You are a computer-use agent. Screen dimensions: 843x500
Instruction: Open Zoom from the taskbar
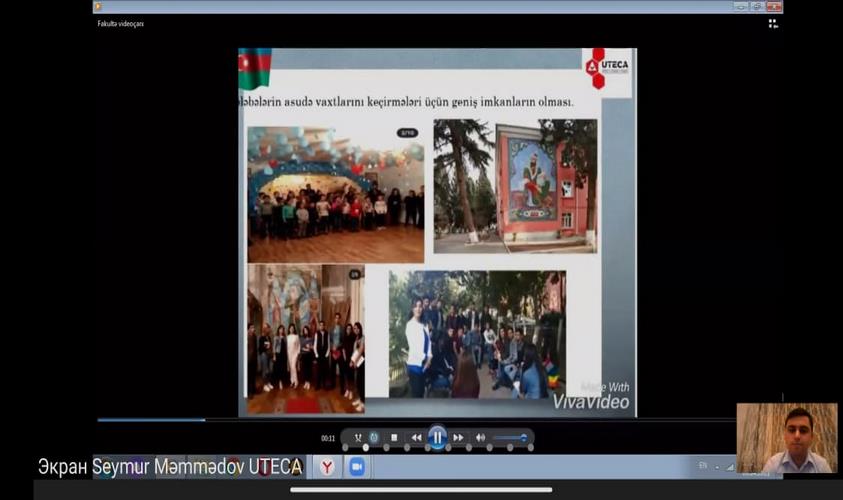356,467
